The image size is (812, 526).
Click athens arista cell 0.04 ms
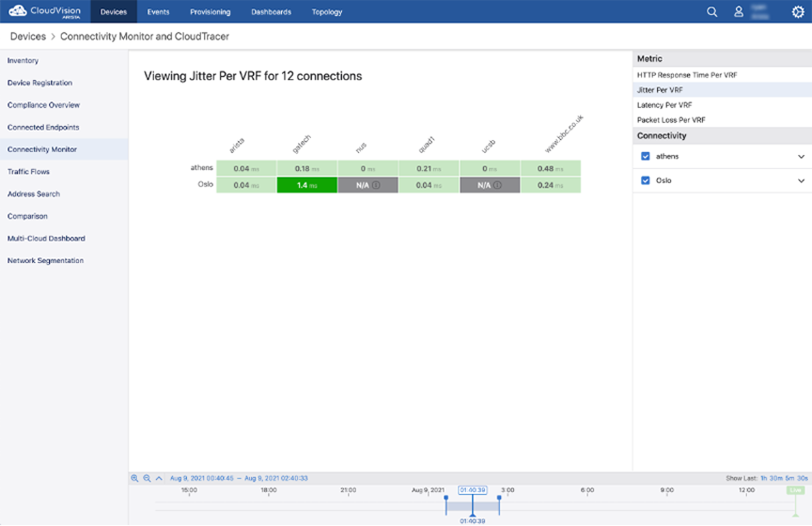[246, 168]
